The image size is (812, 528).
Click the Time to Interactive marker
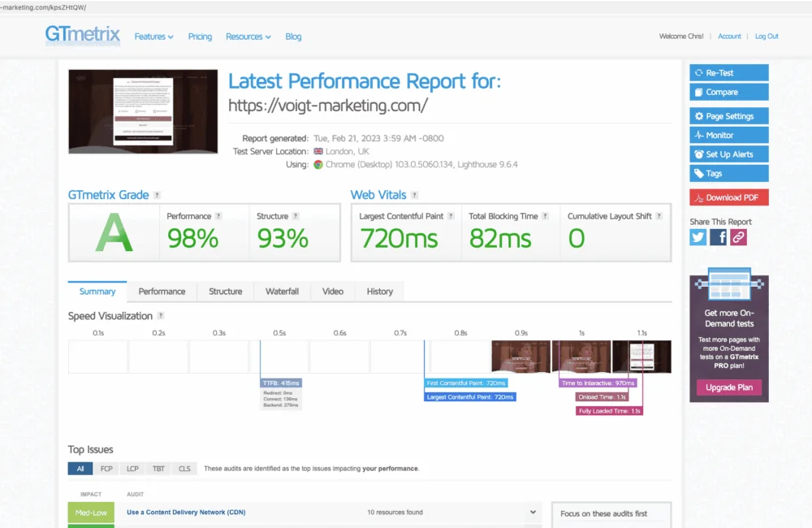point(598,383)
